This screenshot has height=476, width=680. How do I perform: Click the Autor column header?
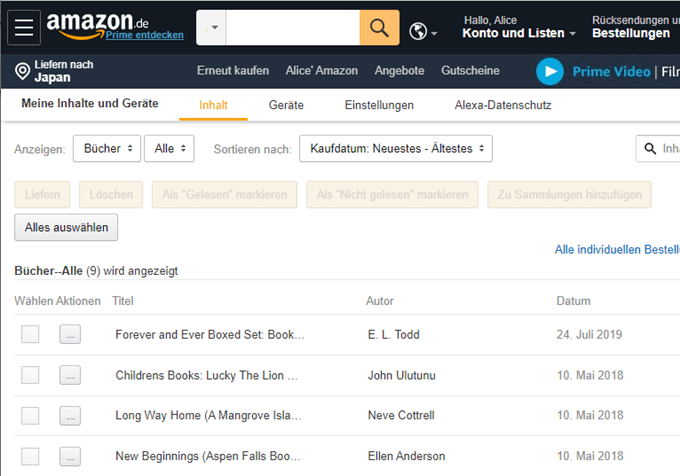(380, 301)
